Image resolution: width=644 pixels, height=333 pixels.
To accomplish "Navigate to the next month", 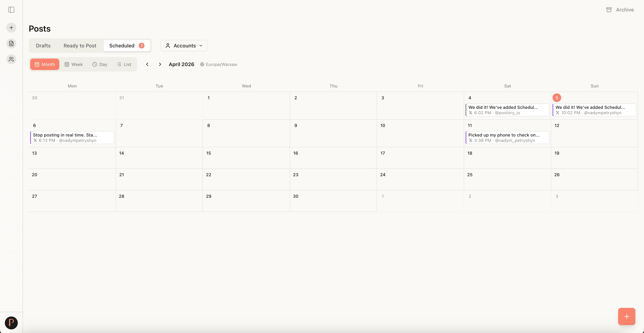I will pyautogui.click(x=160, y=64).
